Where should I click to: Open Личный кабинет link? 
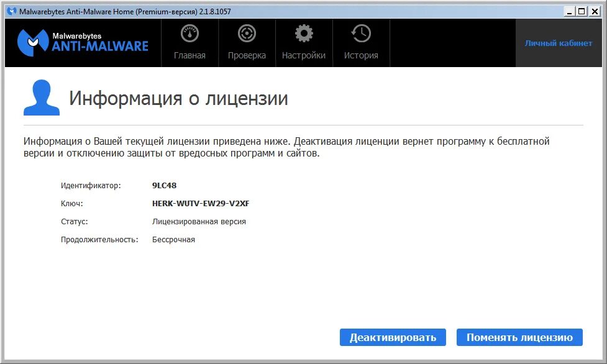point(558,43)
